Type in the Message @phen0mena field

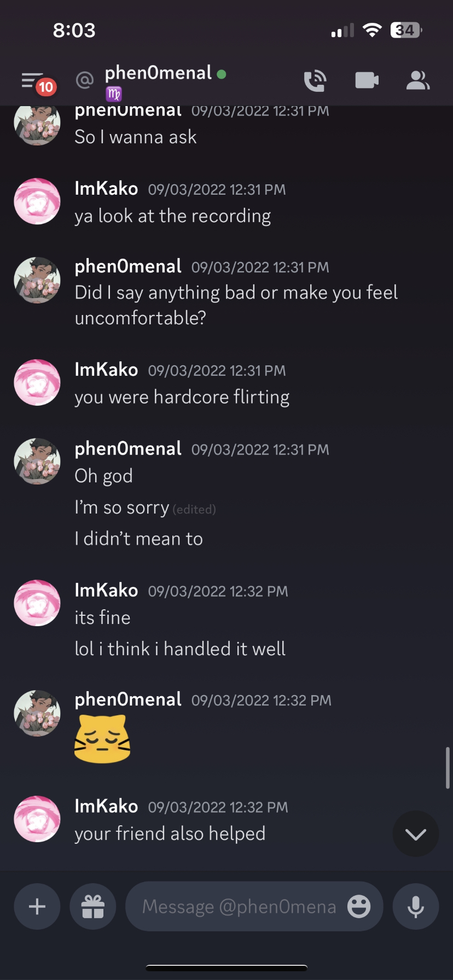239,907
